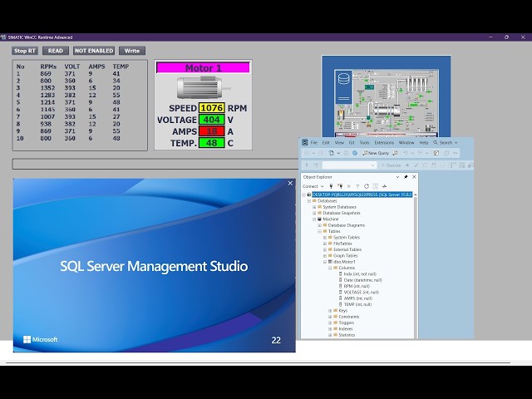Click the READ button in WinCC
The width and height of the screenshot is (532, 399).
pyautogui.click(x=56, y=51)
